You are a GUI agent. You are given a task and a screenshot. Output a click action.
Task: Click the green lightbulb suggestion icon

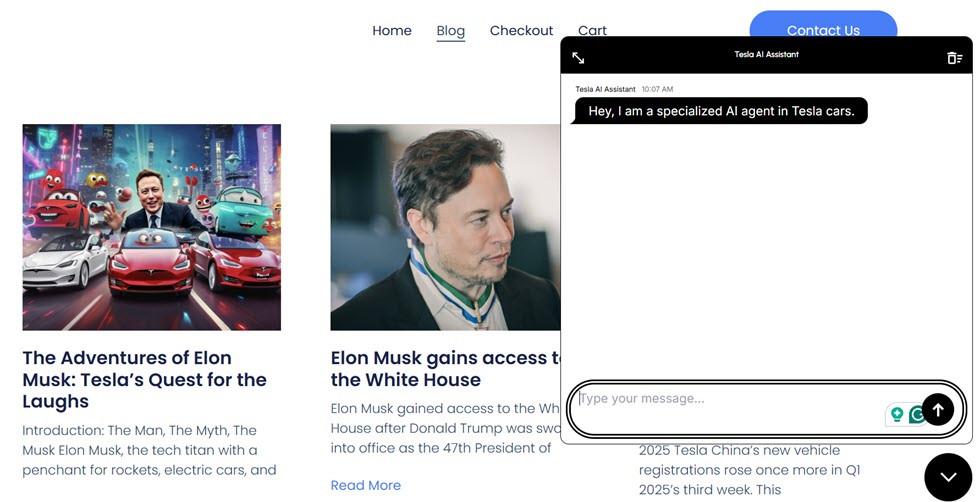(x=897, y=414)
